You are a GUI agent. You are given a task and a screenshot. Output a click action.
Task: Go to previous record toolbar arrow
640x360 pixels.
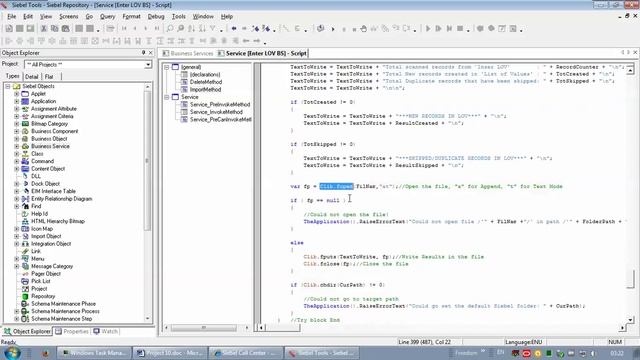pyautogui.click(x=135, y=29)
